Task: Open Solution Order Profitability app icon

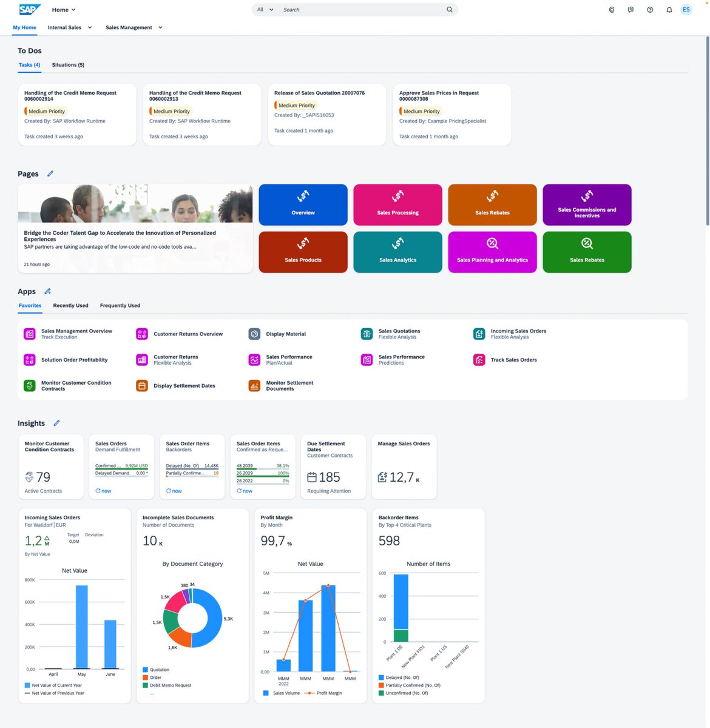Action: (29, 360)
